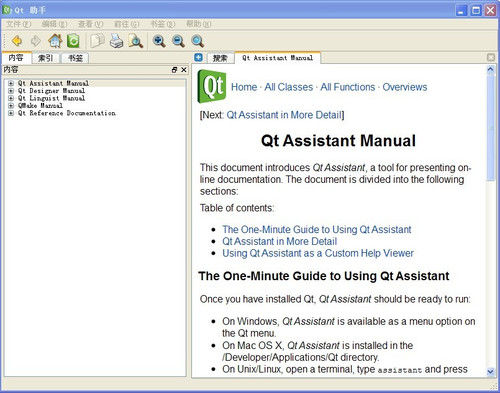The image size is (500, 393).
Task: Print the document with the printer icon
Action: [116, 41]
